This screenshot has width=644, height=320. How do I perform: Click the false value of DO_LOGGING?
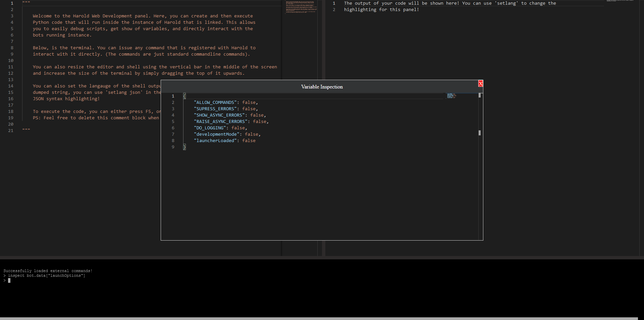tap(238, 128)
